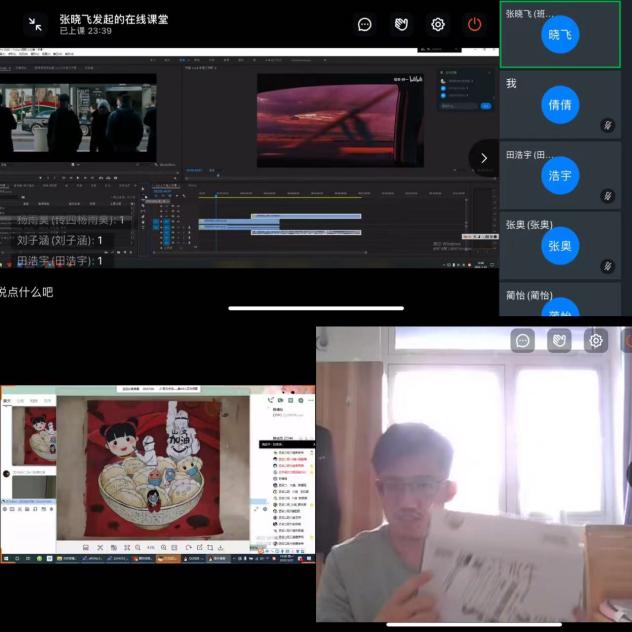Open gear settings icon over the webcam video
This screenshot has width=632, height=632.
click(596, 341)
